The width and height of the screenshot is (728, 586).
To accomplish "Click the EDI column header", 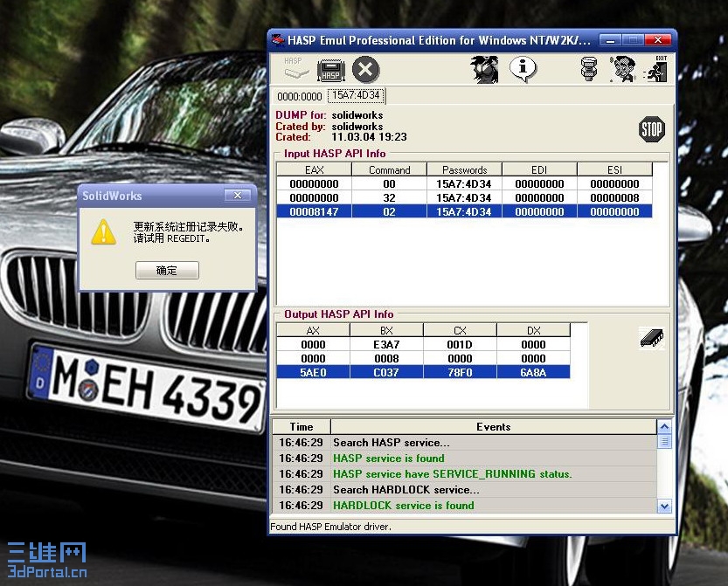I will coord(539,169).
